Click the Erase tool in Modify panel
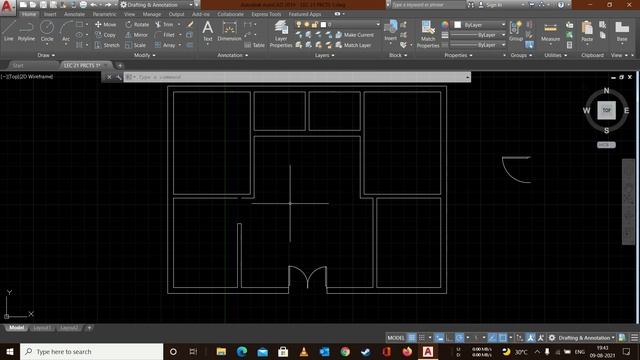 click(190, 24)
